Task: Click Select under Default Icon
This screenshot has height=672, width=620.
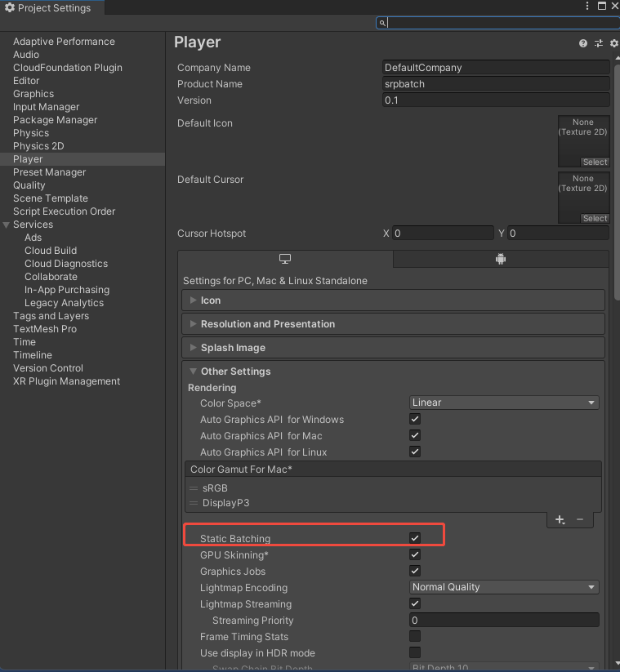Action: coord(595,162)
